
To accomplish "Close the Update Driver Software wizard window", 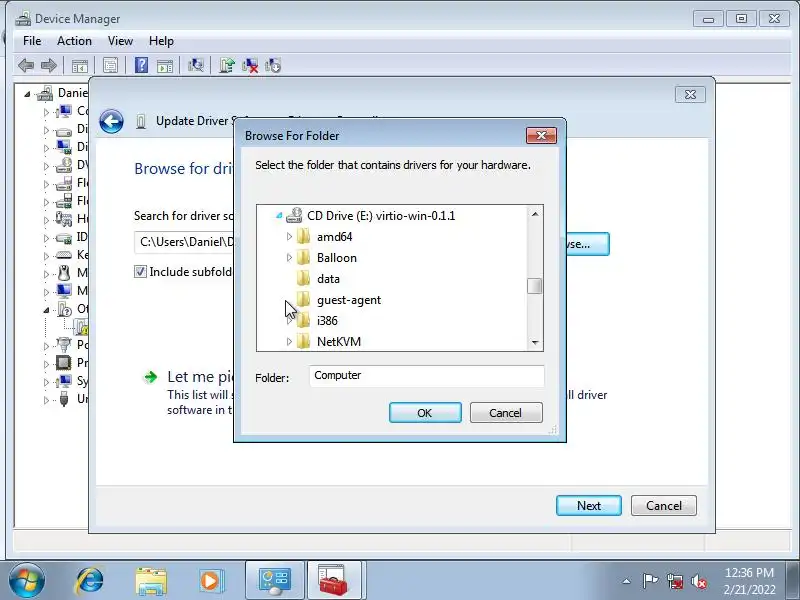I will click(690, 94).
